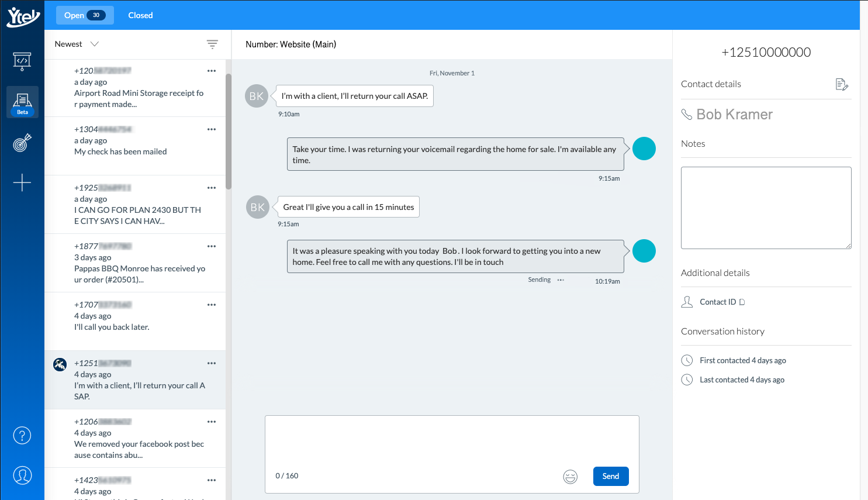Open the code presentation board icon in sidebar
This screenshot has width=868, height=500.
[x=22, y=60]
